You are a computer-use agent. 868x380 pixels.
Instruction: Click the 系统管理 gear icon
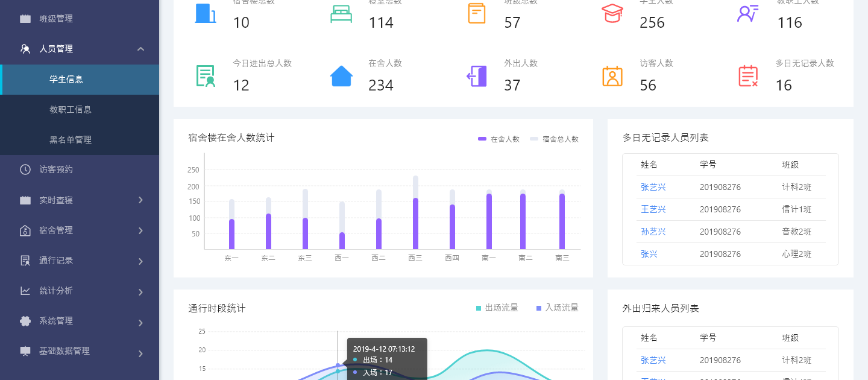point(25,321)
